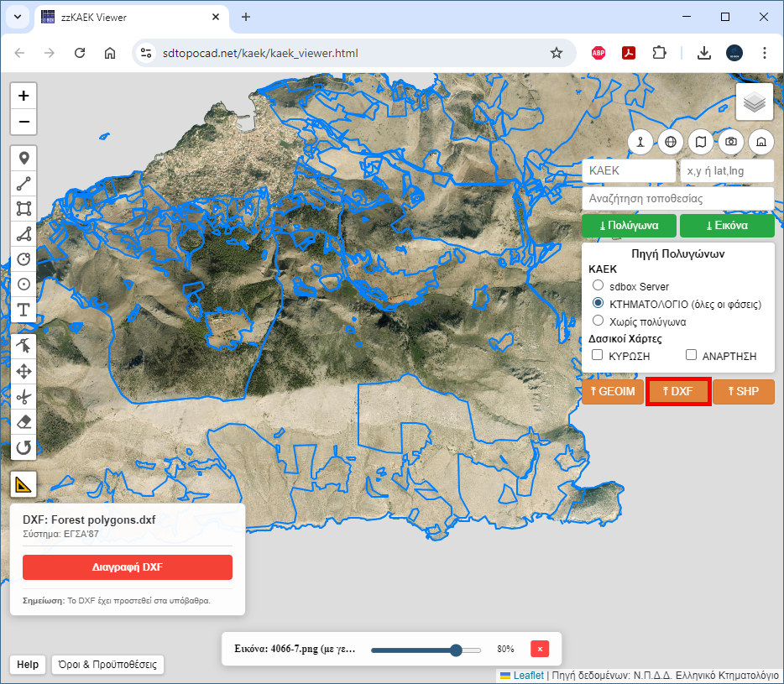Tick the ΑΝΑΡΤΗΣΗ forest map checkbox
Screen dimensions: 784x684
point(692,355)
